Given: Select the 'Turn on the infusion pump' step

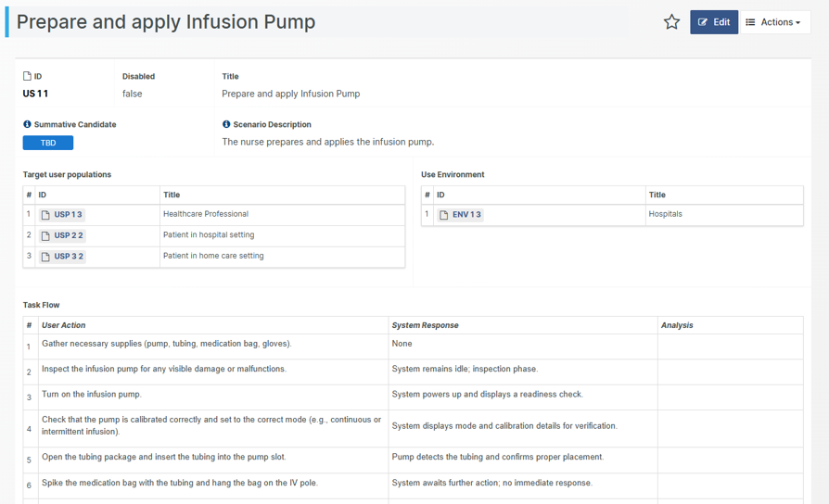Looking at the screenshot, I should pyautogui.click(x=92, y=395).
